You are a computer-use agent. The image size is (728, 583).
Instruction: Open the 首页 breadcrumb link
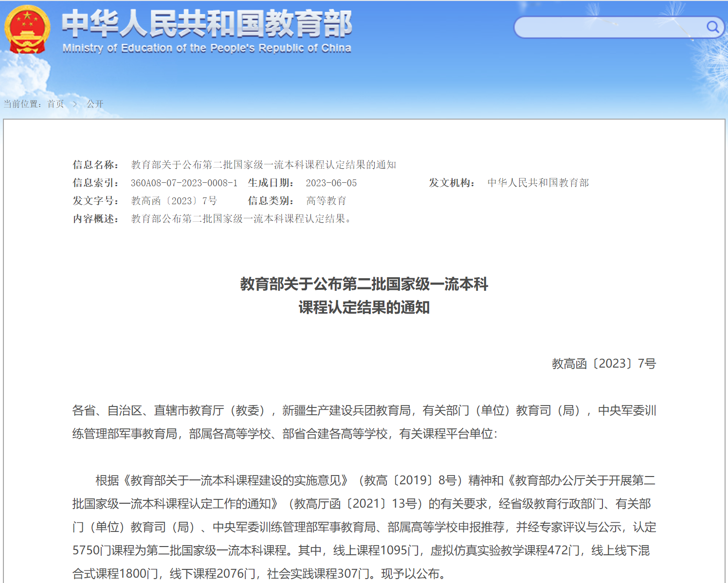click(x=55, y=104)
